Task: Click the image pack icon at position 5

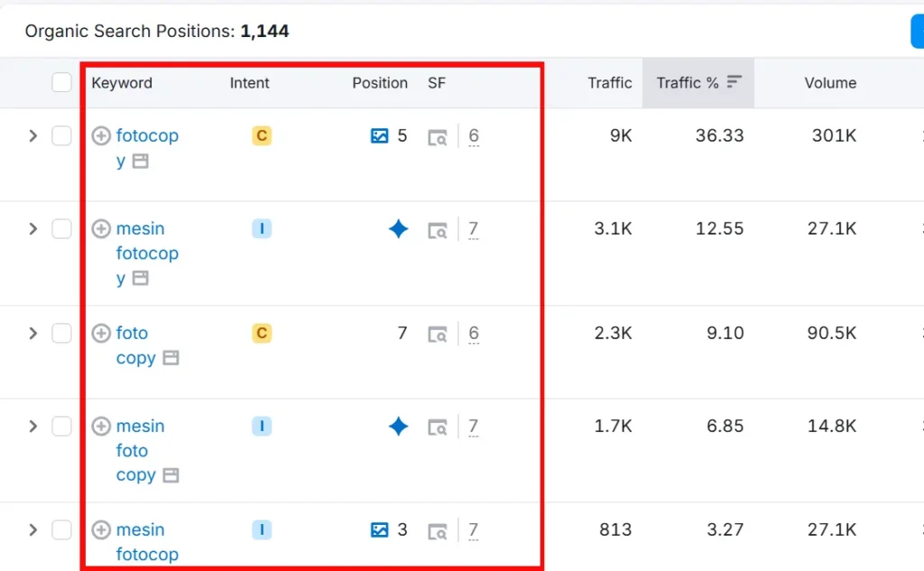Action: click(380, 136)
